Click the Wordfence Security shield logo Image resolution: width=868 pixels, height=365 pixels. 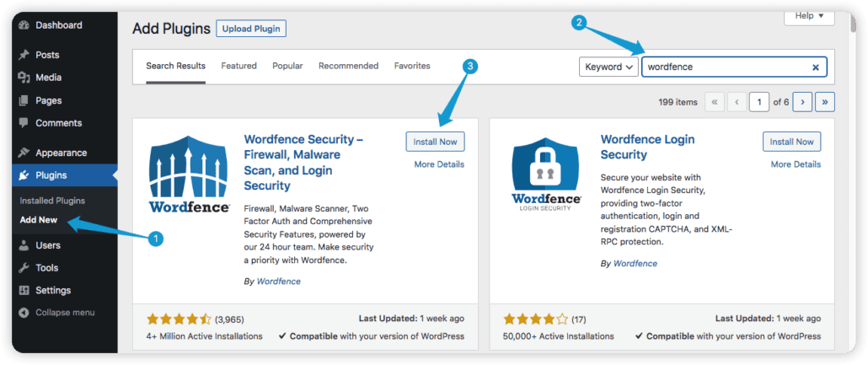coord(189,174)
